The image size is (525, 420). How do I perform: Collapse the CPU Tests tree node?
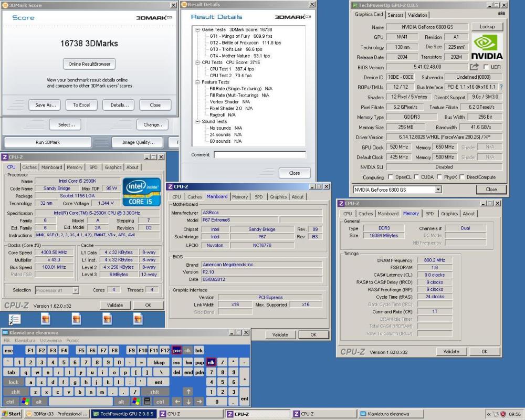[197, 62]
